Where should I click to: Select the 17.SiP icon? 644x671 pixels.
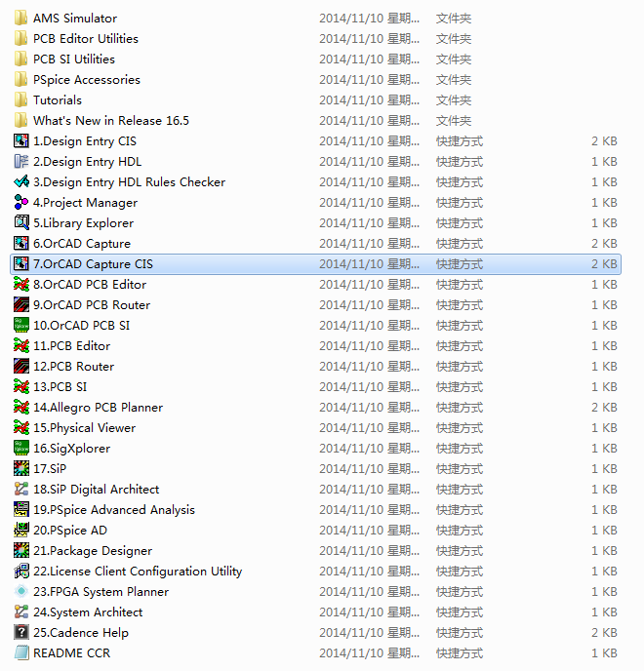pos(21,468)
